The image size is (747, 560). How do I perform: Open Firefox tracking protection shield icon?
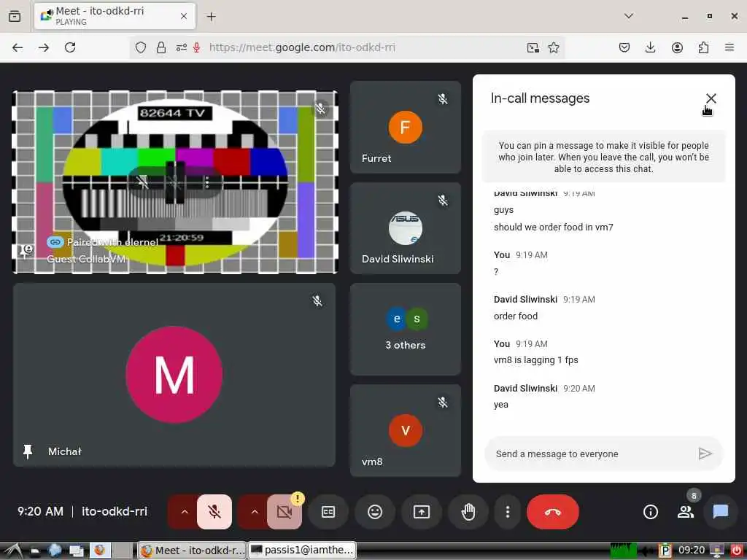(141, 47)
